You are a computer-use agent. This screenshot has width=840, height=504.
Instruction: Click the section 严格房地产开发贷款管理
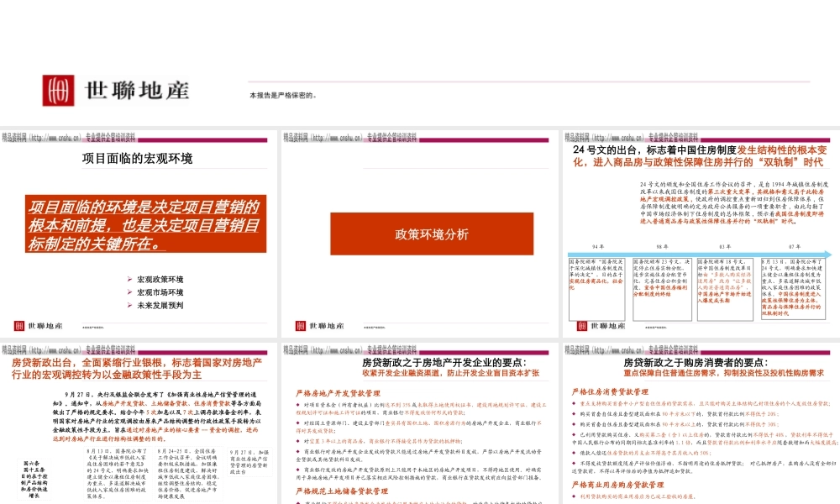[338, 393]
